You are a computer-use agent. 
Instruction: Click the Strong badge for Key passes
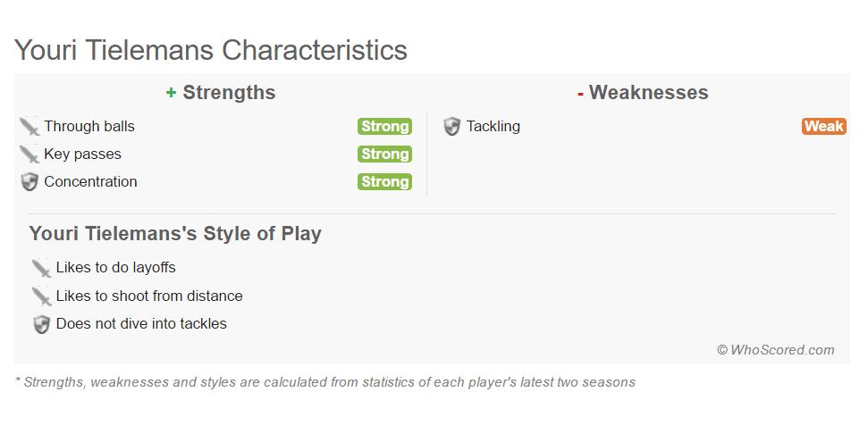(x=384, y=154)
